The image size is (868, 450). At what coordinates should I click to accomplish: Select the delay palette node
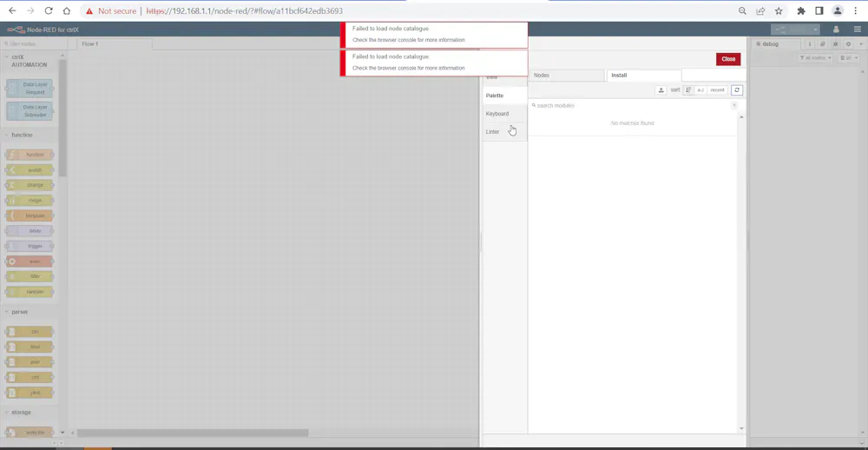click(x=30, y=230)
